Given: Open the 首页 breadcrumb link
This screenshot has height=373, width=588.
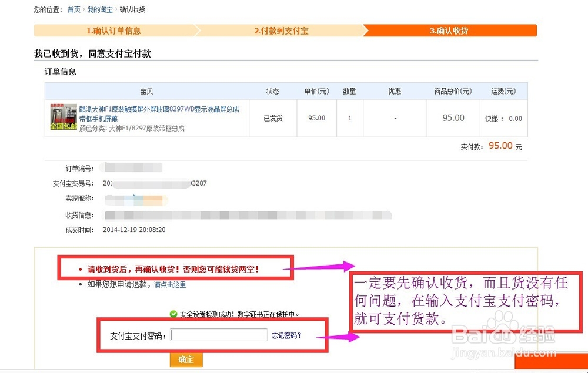Looking at the screenshot, I should click(x=73, y=9).
